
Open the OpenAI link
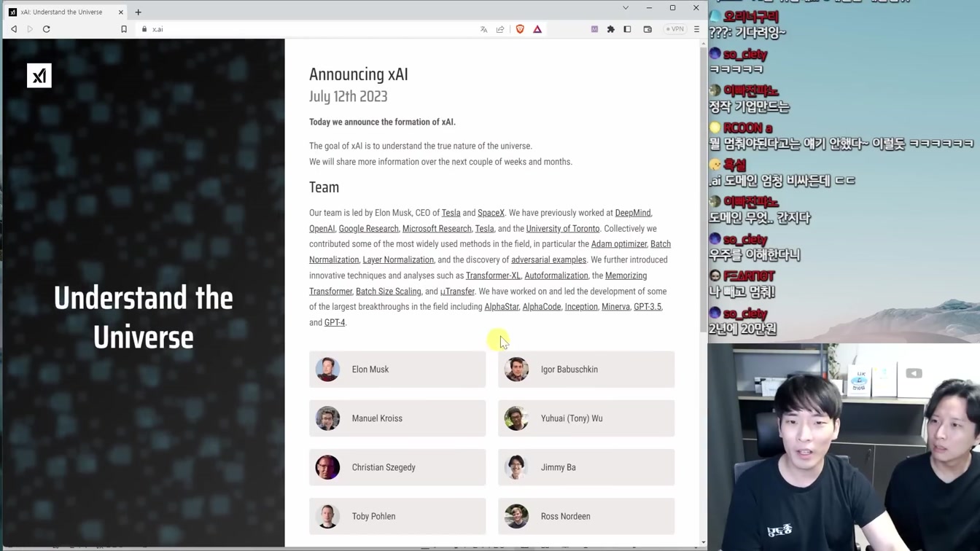coord(322,229)
